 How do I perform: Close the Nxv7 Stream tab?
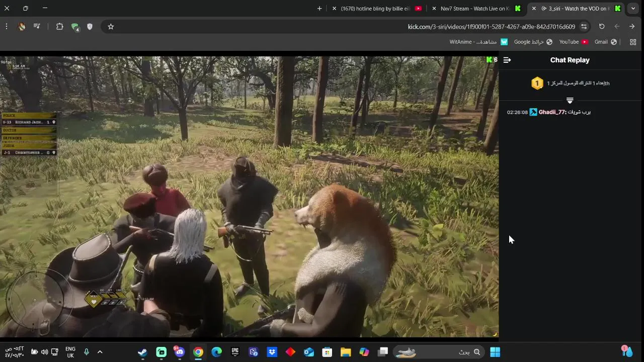434,9
